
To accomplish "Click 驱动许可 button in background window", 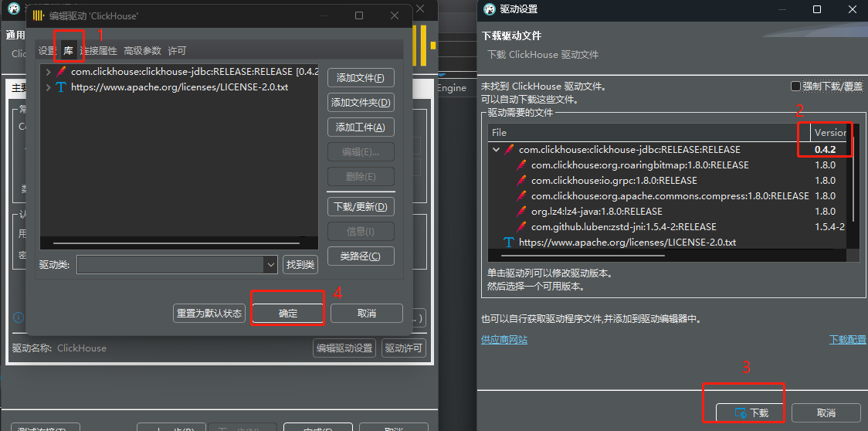I will tap(404, 348).
